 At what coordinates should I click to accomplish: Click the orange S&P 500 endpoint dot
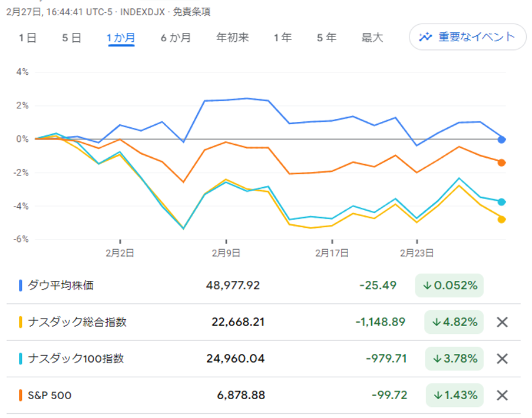[501, 162]
